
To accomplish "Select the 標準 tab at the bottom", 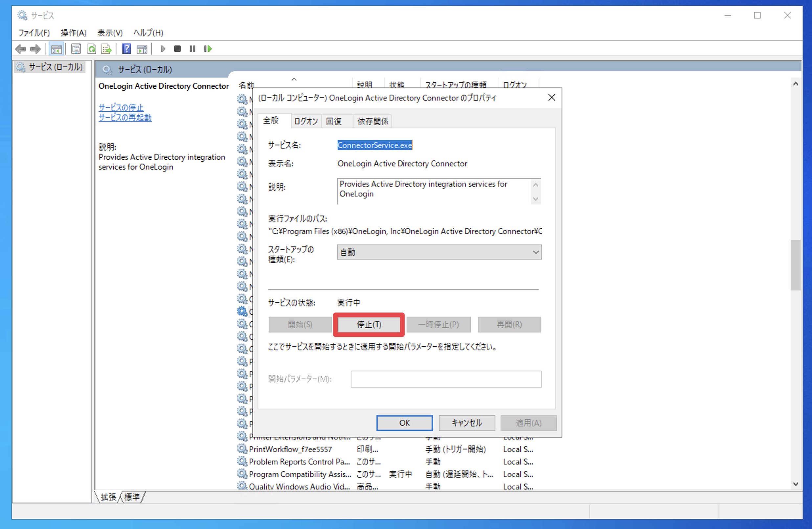I will 132,497.
